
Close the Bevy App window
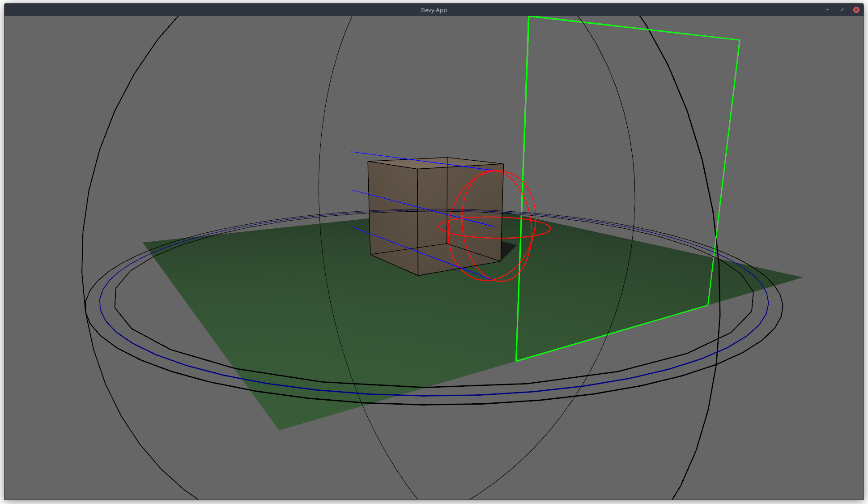coord(856,10)
